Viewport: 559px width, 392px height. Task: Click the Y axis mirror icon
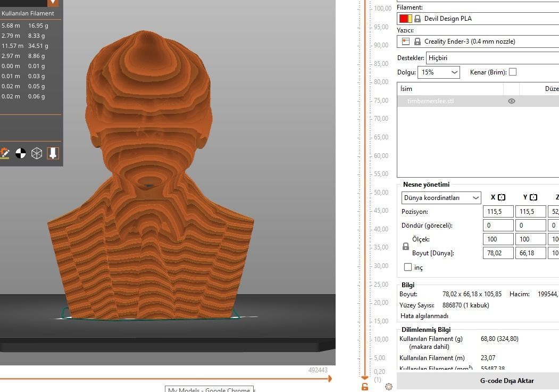[x=533, y=197]
